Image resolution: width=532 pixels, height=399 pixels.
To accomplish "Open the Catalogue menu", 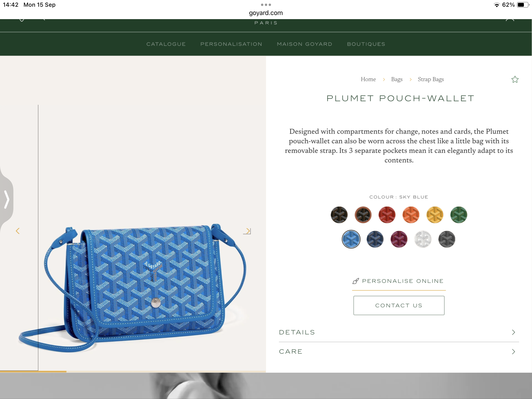I will coord(166,44).
